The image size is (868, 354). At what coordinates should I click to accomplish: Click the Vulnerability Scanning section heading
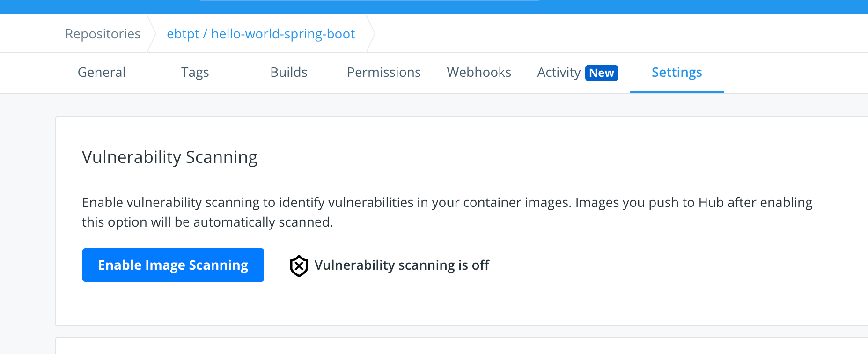(170, 157)
